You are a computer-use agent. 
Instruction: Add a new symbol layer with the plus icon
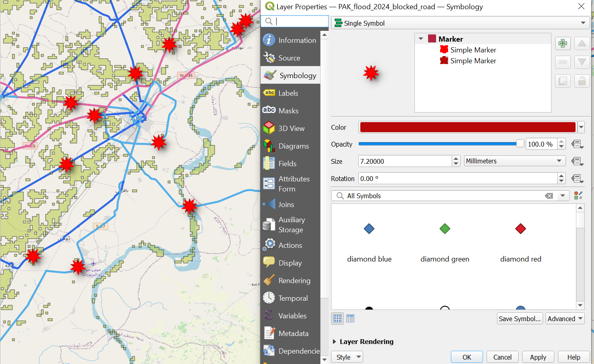(563, 43)
